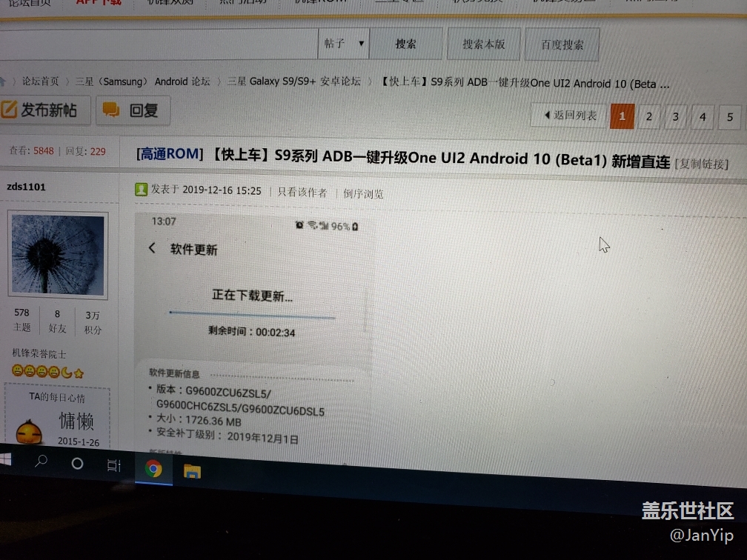Click 倒序浏览 to reverse order
Image resolution: width=747 pixels, height=560 pixels.
[363, 194]
